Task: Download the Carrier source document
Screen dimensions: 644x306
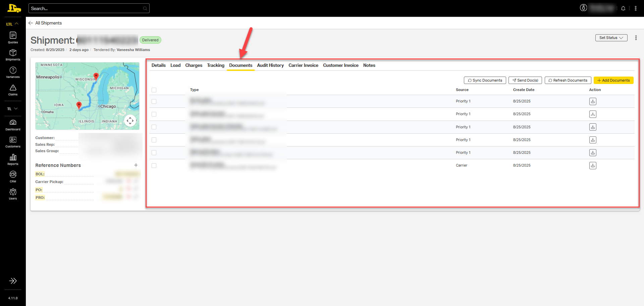Action: pos(593,166)
